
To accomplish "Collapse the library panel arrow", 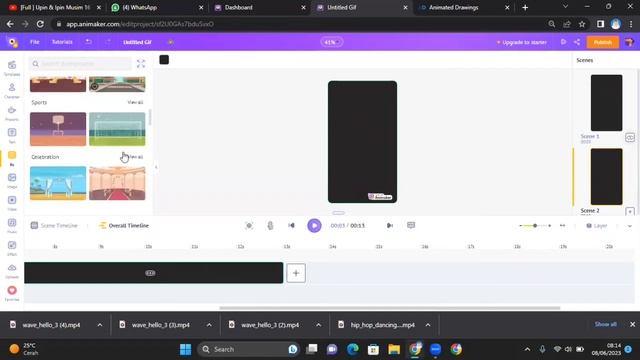I will coord(156,167).
